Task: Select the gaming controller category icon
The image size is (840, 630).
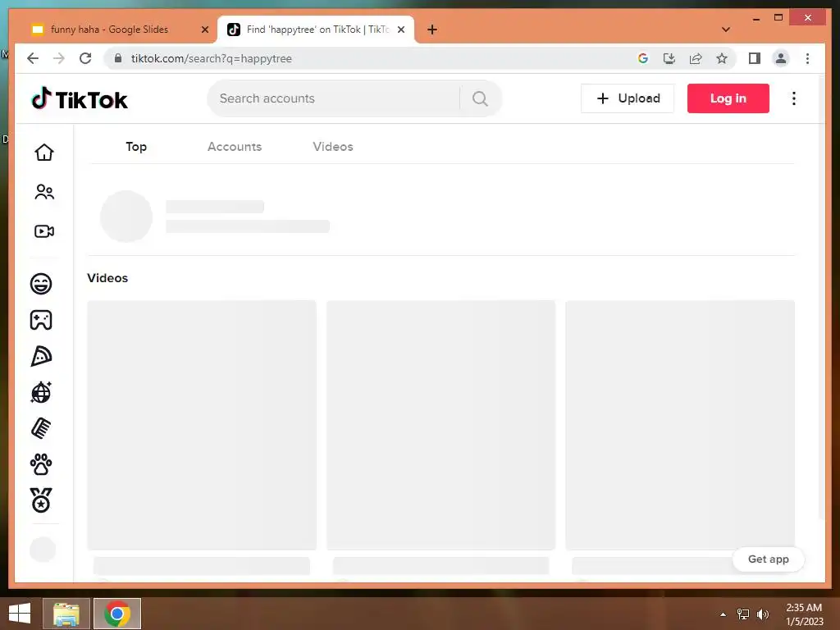Action: click(x=41, y=320)
